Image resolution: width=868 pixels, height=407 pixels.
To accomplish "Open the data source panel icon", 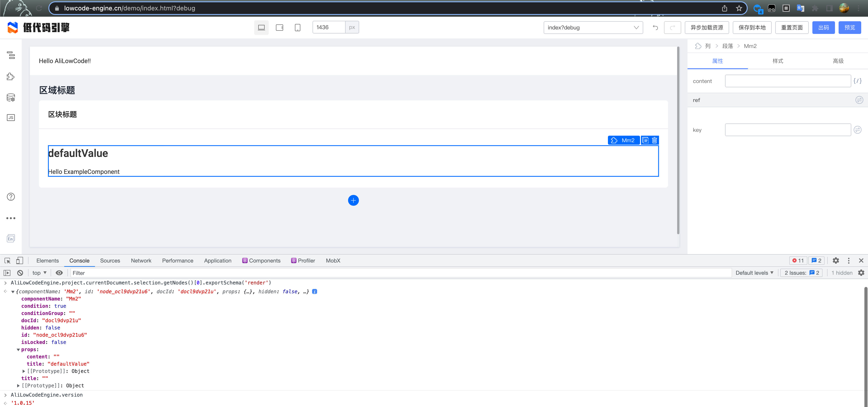I will coord(11,98).
